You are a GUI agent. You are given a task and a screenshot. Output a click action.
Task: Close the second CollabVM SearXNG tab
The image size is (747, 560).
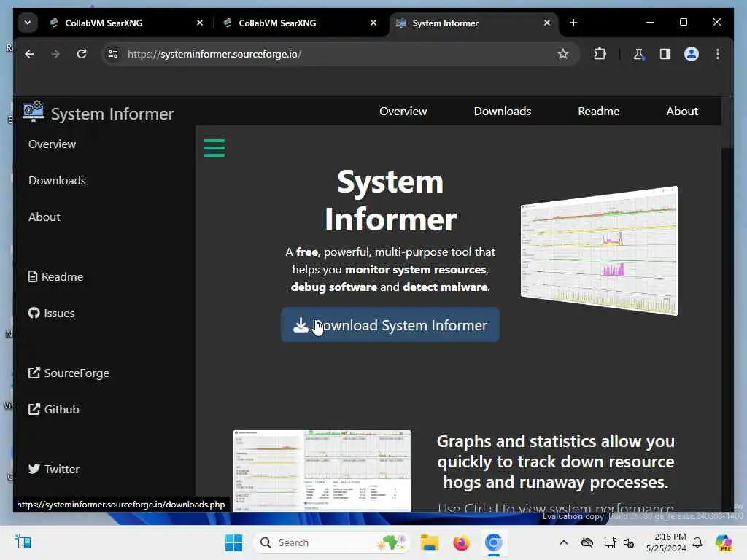pyautogui.click(x=373, y=23)
